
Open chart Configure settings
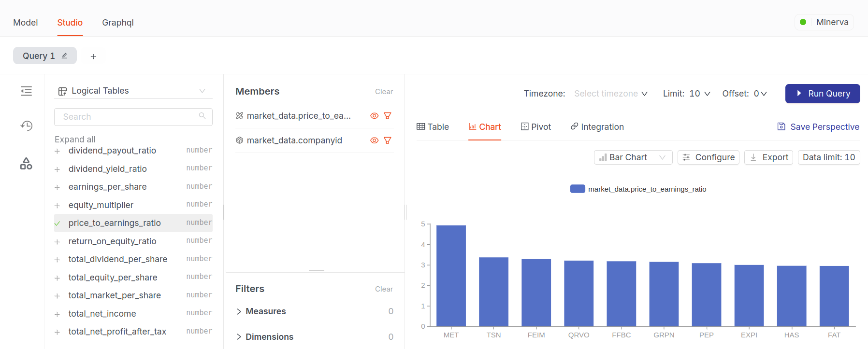pos(709,157)
